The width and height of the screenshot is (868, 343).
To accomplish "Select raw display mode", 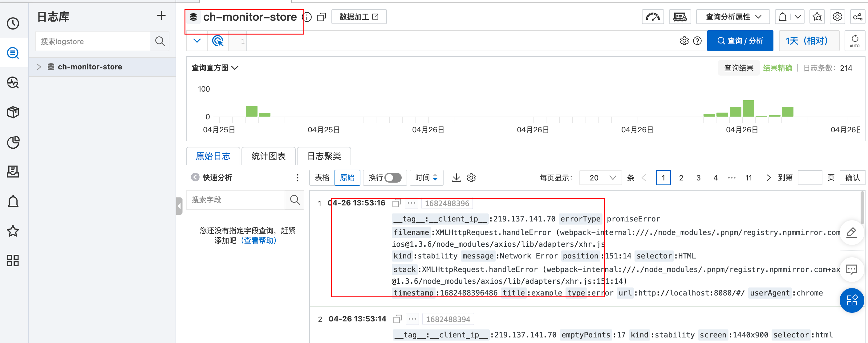I will coord(347,178).
